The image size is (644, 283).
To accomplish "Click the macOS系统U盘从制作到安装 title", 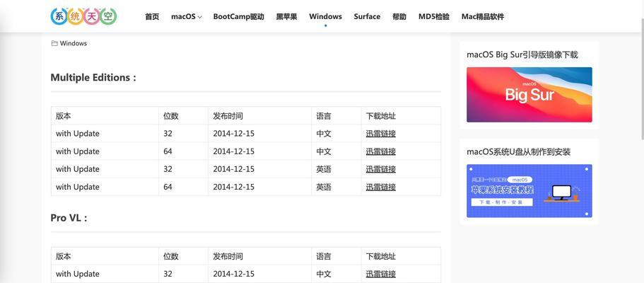I will pos(518,152).
